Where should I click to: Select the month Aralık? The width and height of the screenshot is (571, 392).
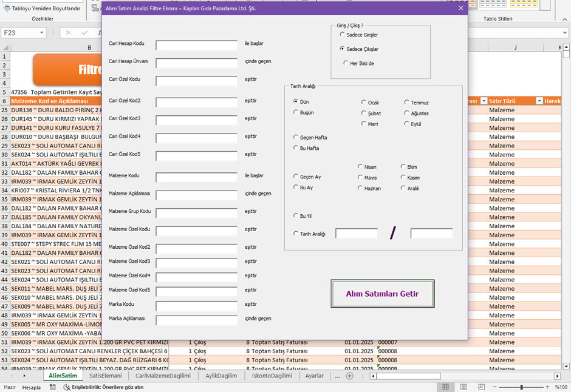click(410, 188)
